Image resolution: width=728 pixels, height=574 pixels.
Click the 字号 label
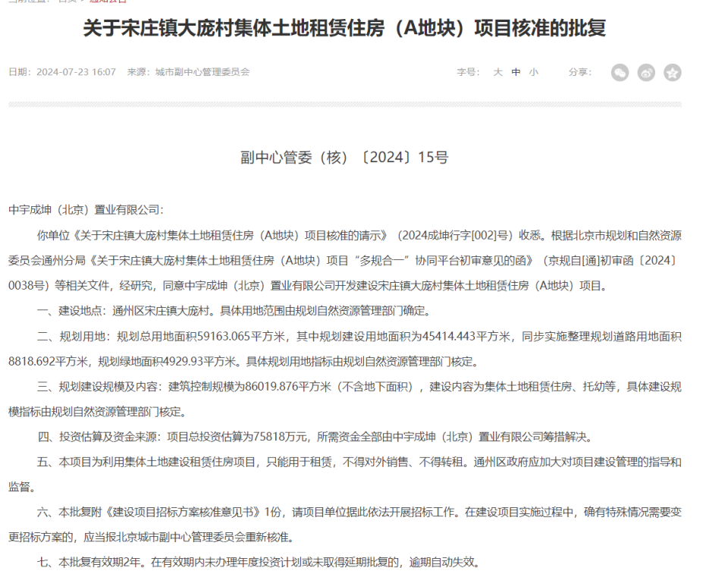[467, 72]
